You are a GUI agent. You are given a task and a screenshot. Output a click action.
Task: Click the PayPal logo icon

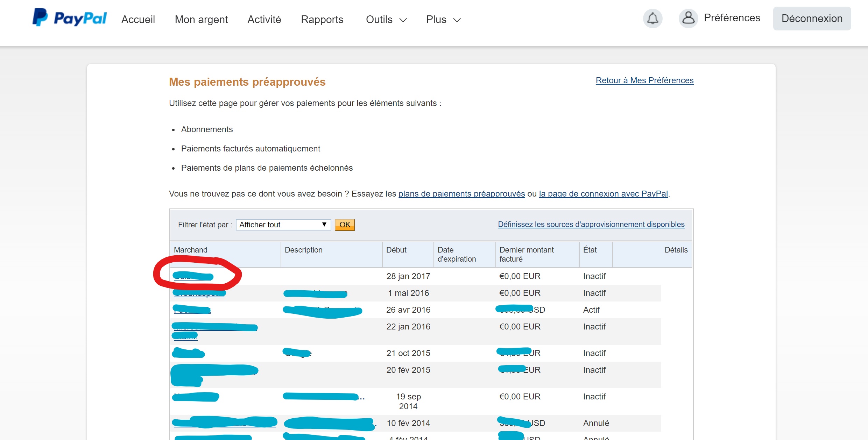pos(40,17)
